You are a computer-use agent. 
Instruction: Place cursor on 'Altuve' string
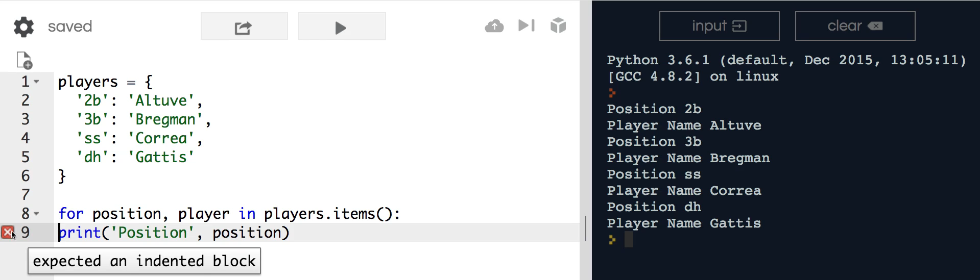point(161,100)
